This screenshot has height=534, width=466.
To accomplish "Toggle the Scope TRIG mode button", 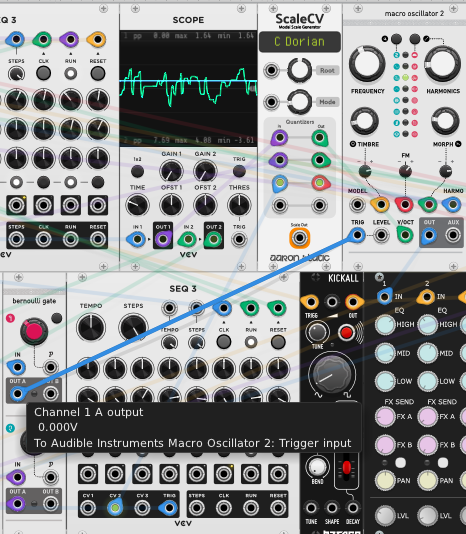I will 239,171.
